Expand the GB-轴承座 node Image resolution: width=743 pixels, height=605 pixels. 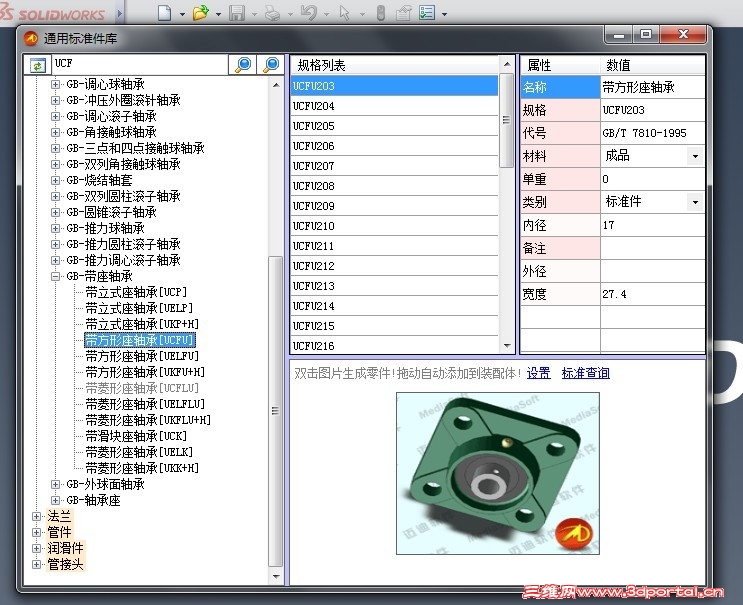[55, 500]
